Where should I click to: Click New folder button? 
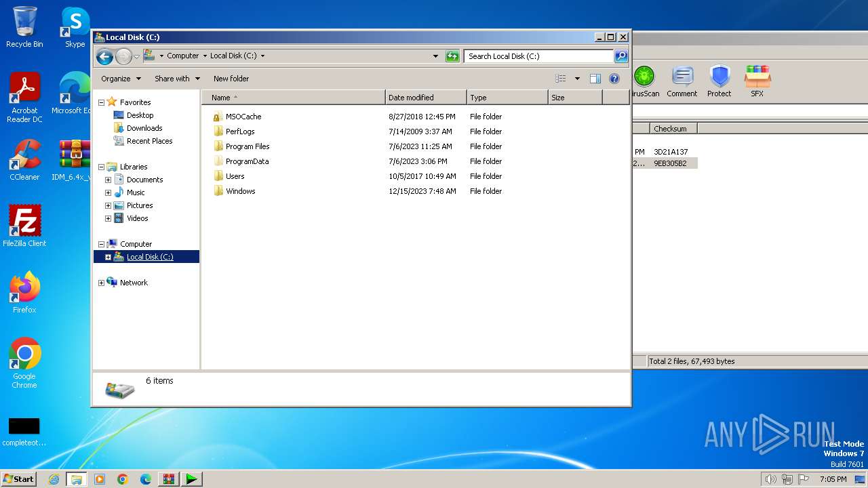point(231,79)
